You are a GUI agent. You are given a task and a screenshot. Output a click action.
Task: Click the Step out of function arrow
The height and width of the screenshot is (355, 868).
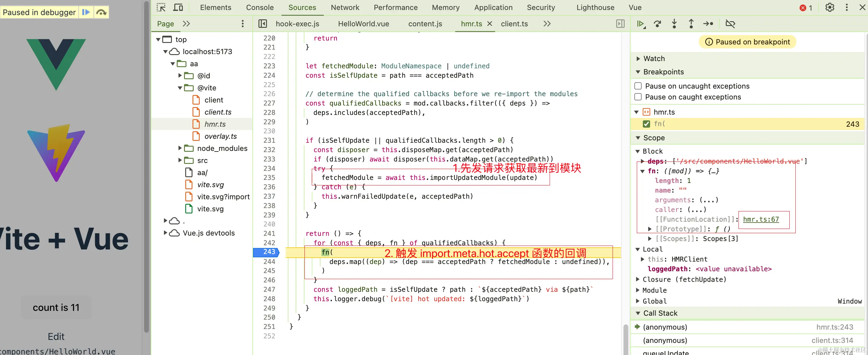pyautogui.click(x=691, y=24)
